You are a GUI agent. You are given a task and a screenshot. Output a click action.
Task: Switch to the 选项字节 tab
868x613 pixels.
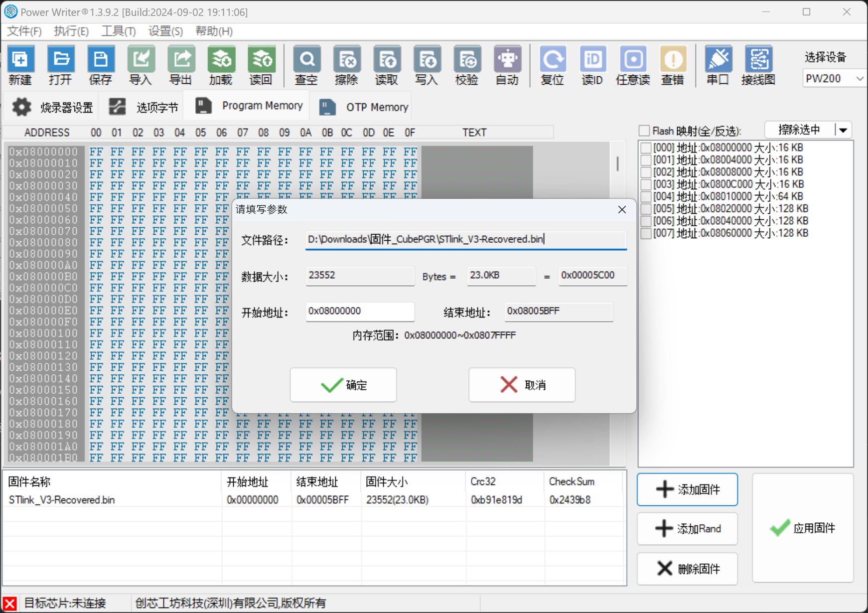142,107
